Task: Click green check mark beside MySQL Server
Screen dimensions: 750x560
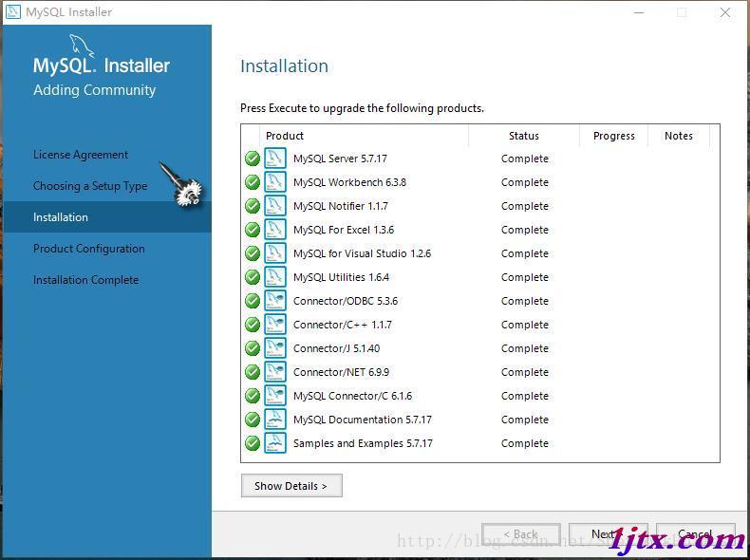Action: click(x=253, y=159)
